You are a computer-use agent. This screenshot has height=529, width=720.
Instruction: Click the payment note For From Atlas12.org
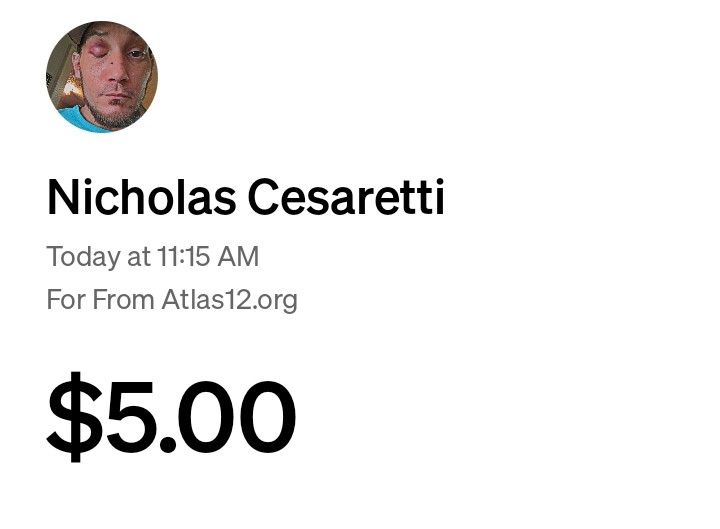pos(171,300)
